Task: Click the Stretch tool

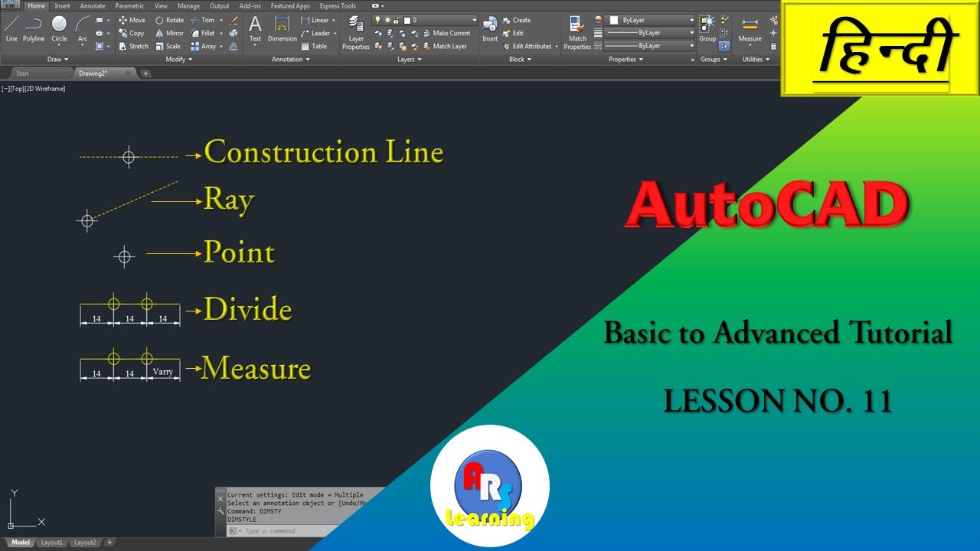Action: point(133,46)
